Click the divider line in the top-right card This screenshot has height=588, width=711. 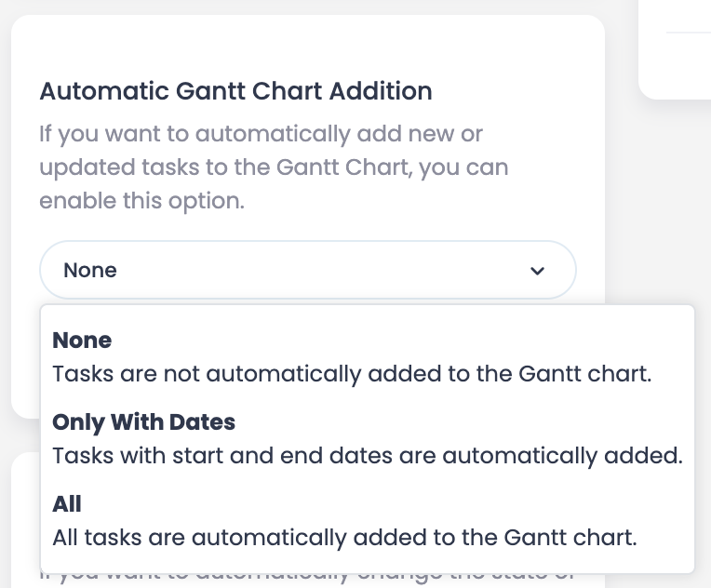click(x=689, y=33)
